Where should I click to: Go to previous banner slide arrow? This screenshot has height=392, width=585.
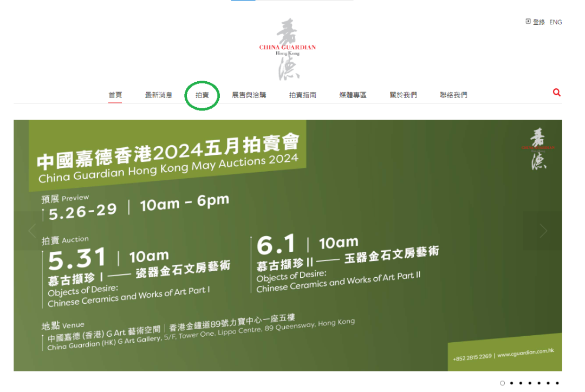pos(32,231)
